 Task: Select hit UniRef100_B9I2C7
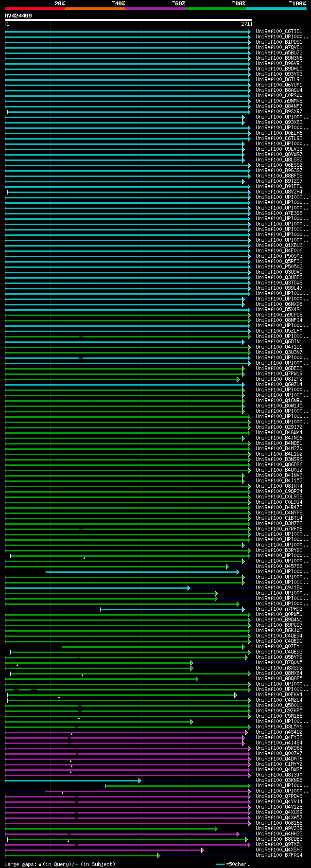(x=279, y=181)
